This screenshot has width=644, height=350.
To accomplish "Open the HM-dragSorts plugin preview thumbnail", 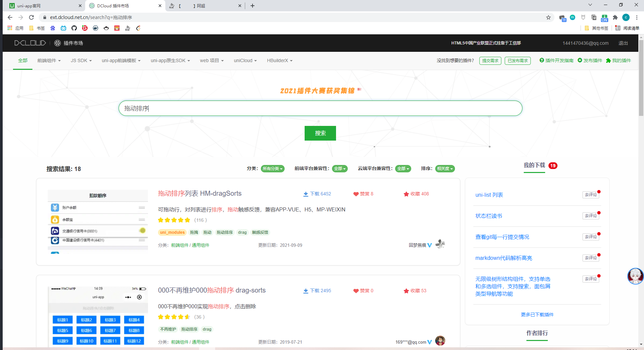I will tap(98, 221).
